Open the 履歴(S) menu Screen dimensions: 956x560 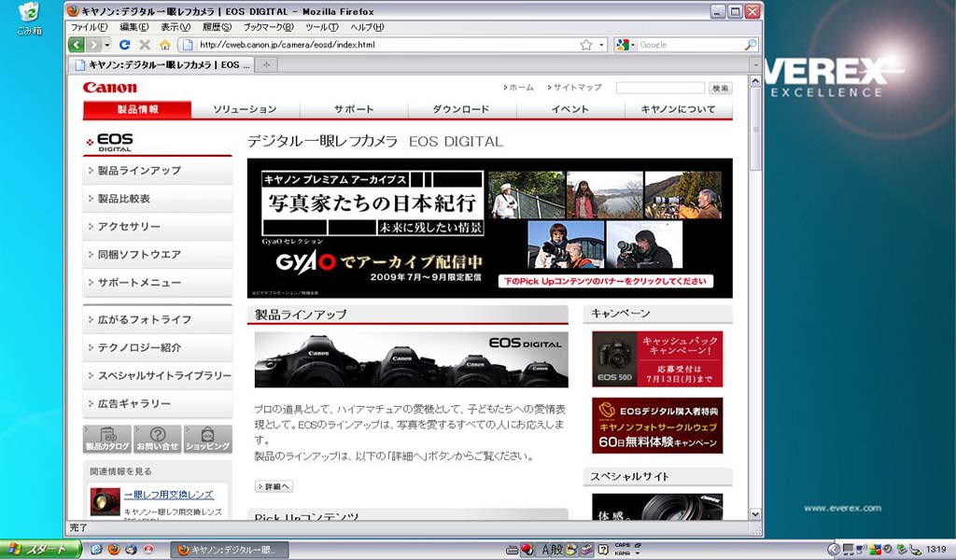pyautogui.click(x=217, y=27)
